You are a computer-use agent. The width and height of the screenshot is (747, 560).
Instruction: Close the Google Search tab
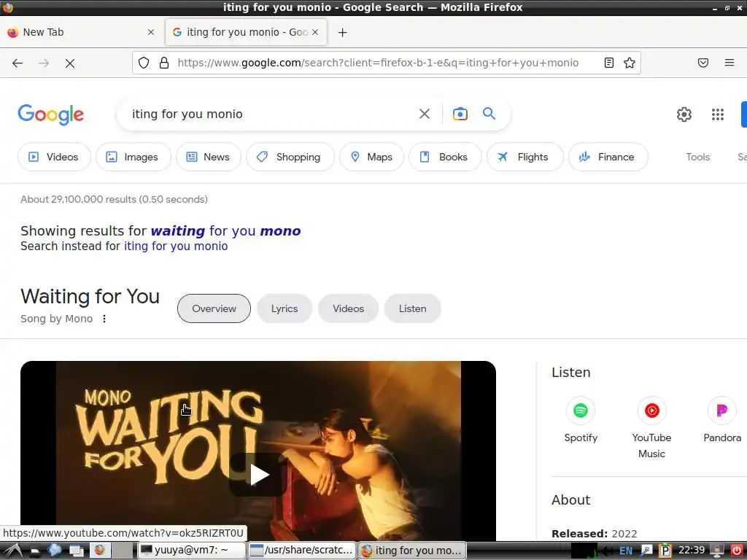[315, 32]
